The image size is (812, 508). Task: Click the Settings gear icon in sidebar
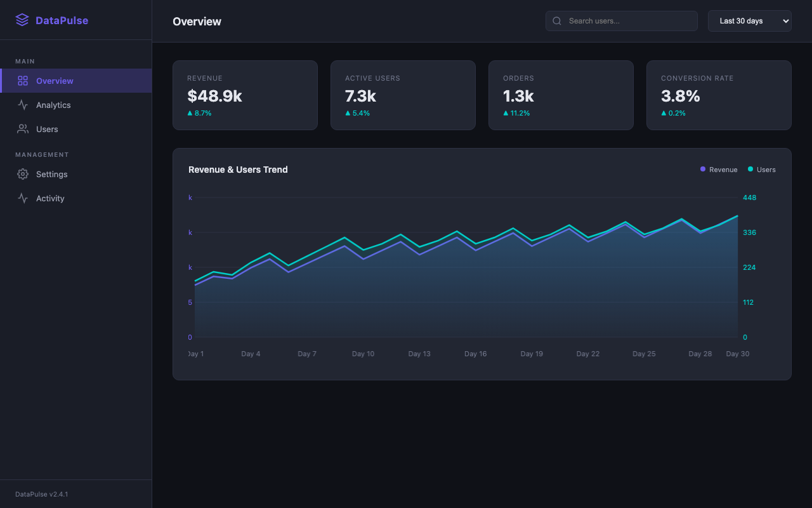pos(23,174)
